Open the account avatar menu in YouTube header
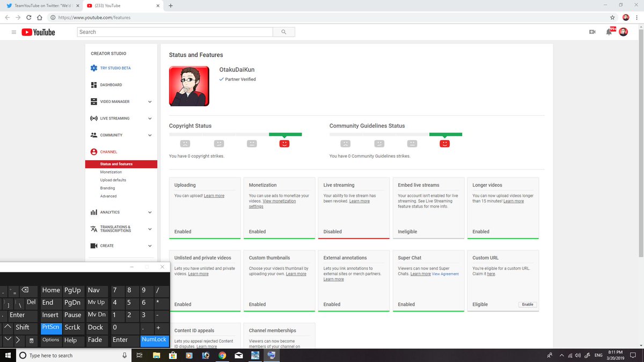The image size is (644, 362). (x=623, y=32)
